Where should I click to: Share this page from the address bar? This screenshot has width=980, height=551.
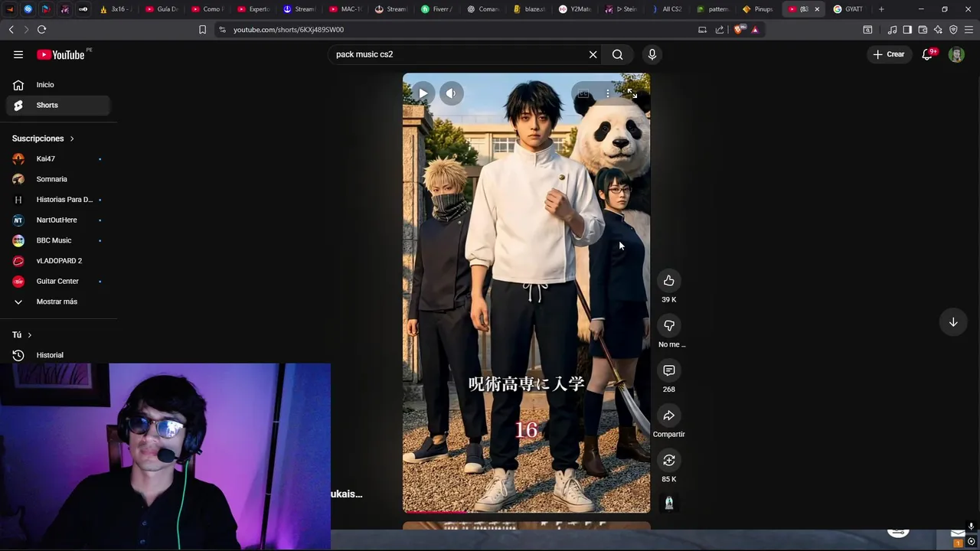[x=720, y=29]
